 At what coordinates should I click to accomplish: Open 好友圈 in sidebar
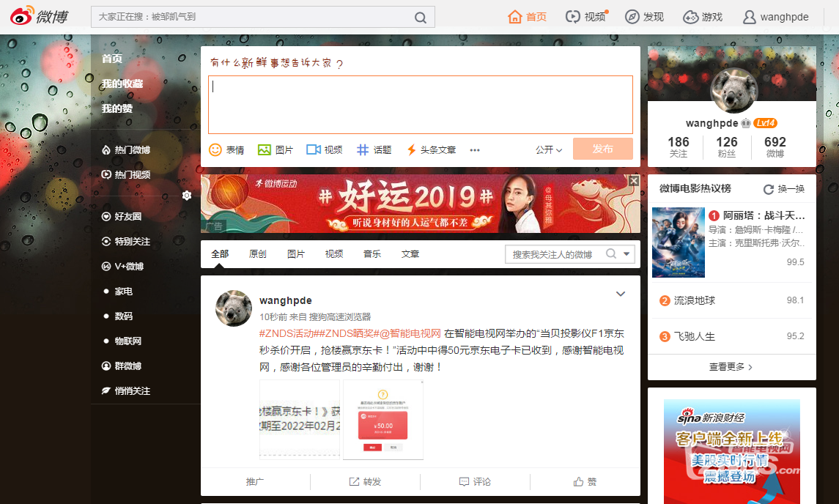(x=122, y=217)
